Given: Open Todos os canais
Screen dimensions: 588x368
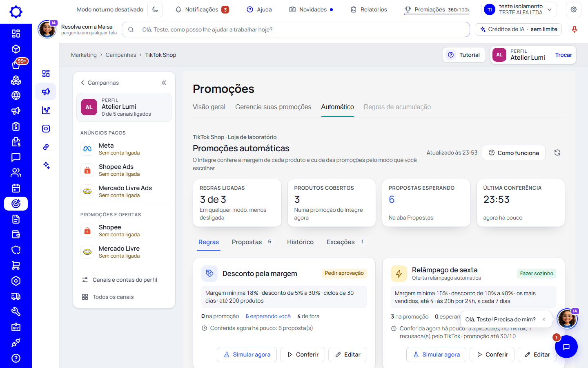Looking at the screenshot, I should (x=124, y=297).
